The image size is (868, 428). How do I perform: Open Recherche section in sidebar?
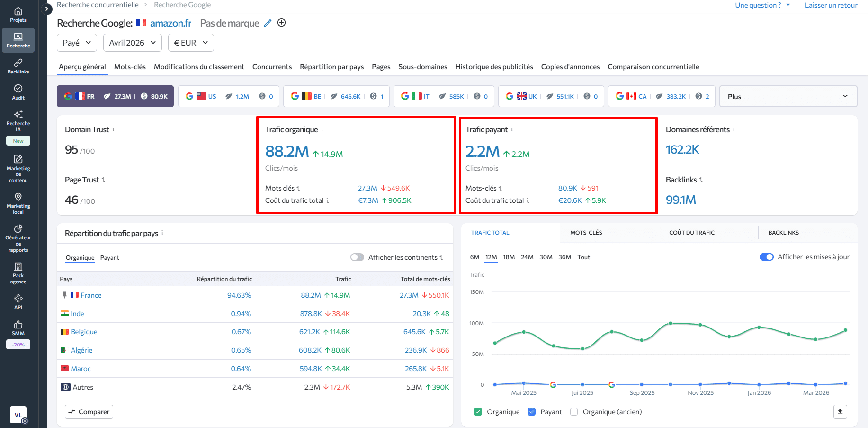(18, 40)
